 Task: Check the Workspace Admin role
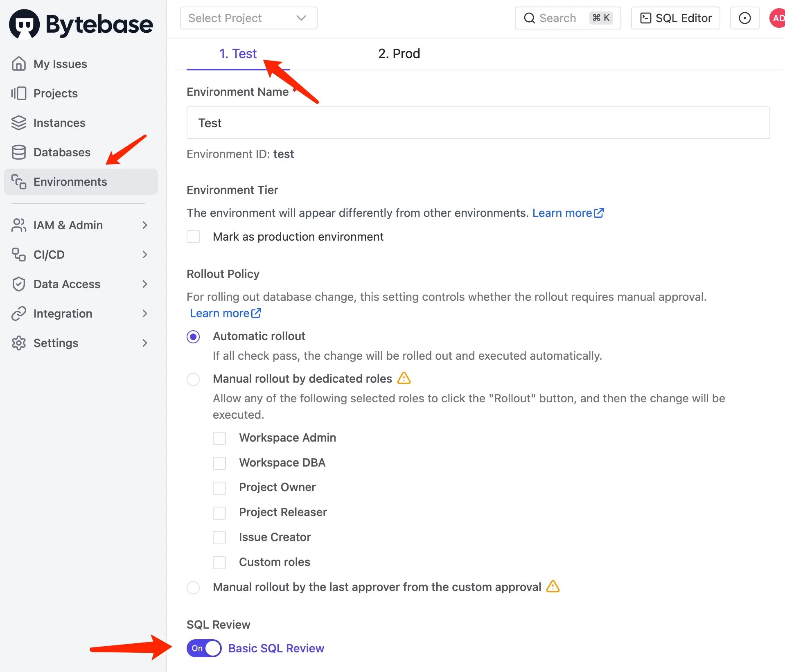[x=219, y=438]
